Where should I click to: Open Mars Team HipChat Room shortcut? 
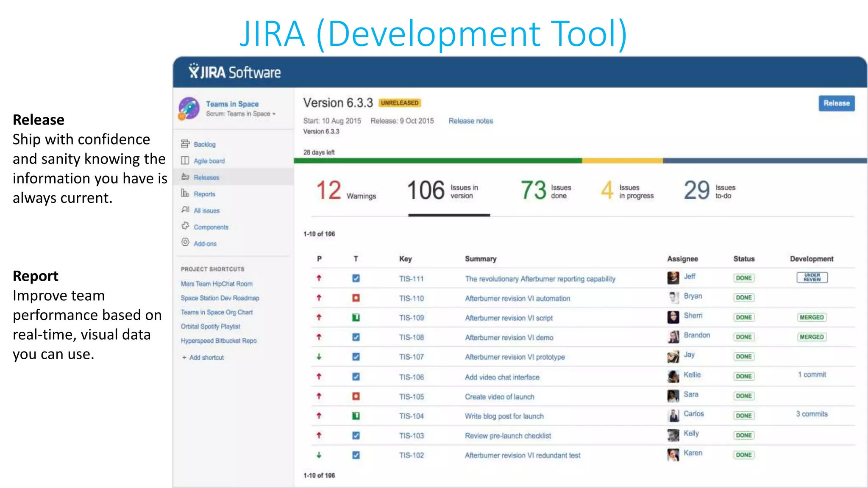(x=217, y=284)
